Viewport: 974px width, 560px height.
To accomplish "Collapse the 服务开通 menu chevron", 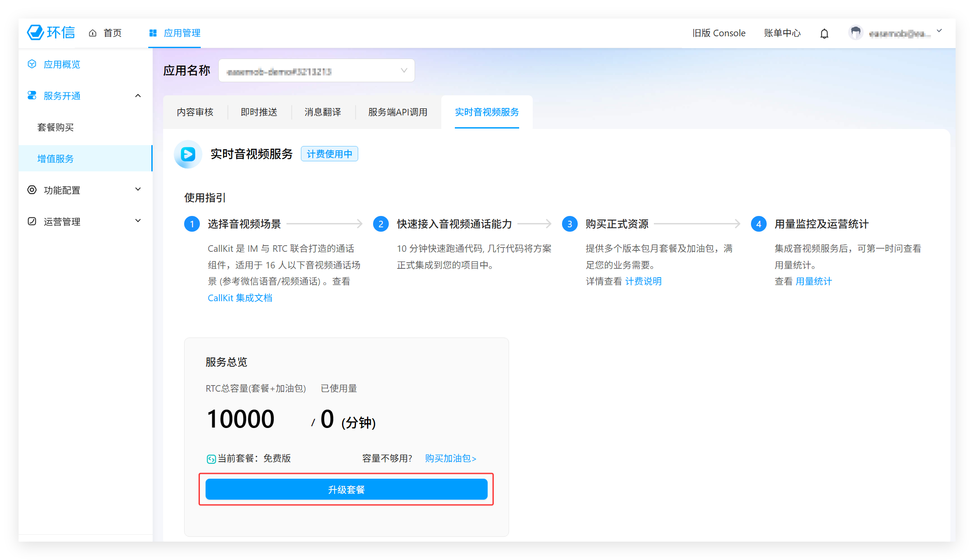I will coord(138,96).
